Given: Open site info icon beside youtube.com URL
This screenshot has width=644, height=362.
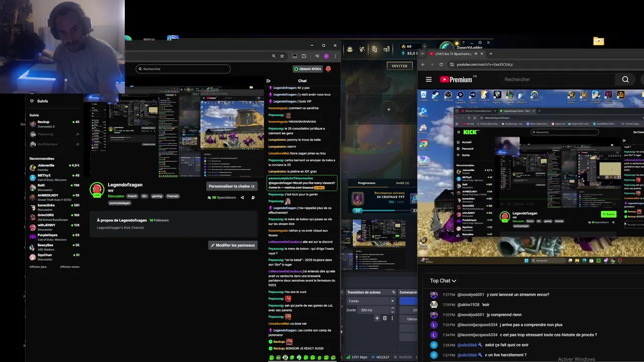Looking at the screenshot, I should coord(452,64).
